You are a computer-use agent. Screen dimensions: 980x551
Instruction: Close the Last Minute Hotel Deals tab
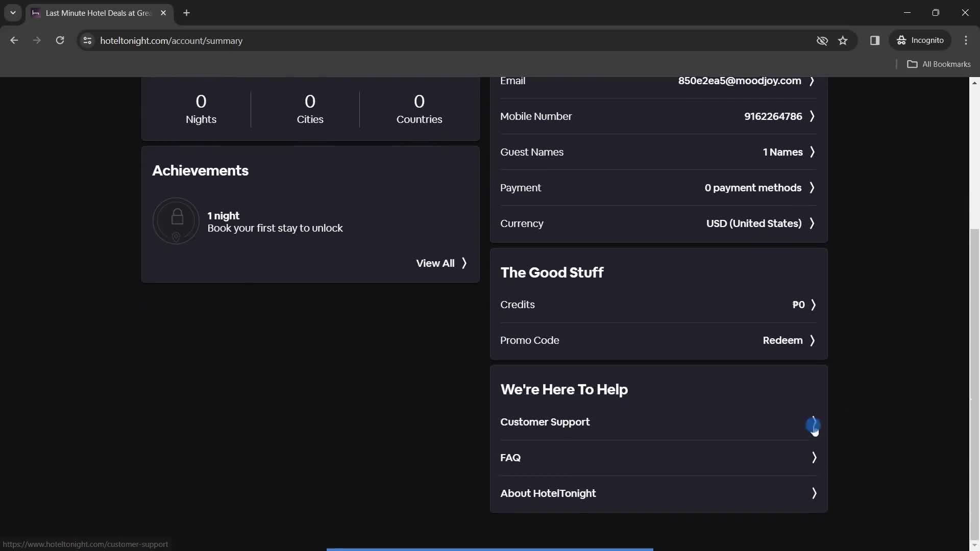coord(163,13)
